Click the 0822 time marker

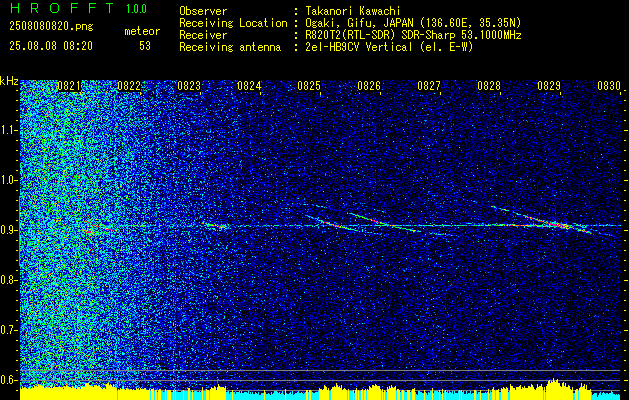point(129,86)
